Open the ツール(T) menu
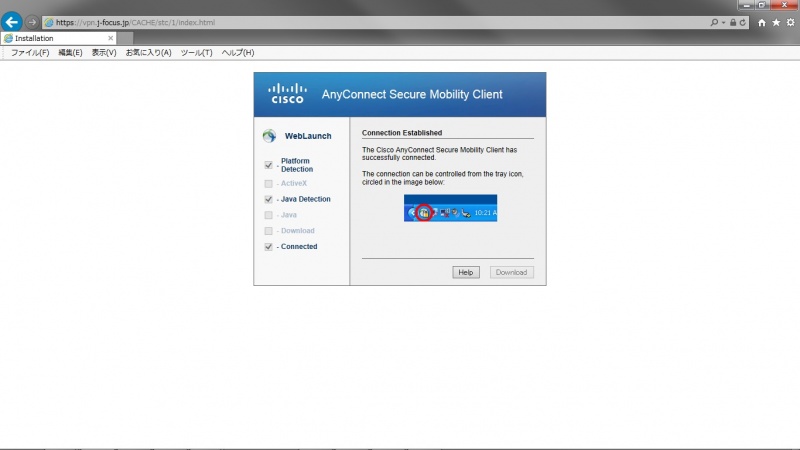Viewport: 800px width, 450px height. coord(196,53)
